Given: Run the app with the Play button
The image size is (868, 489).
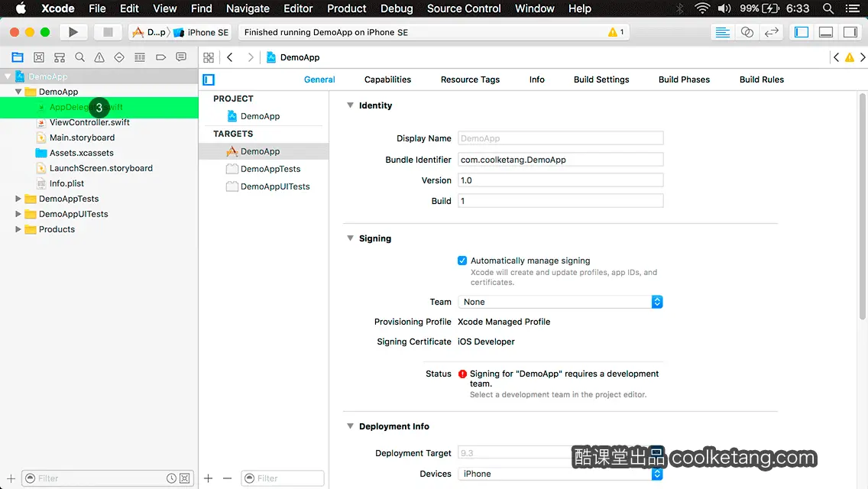Looking at the screenshot, I should click(73, 32).
